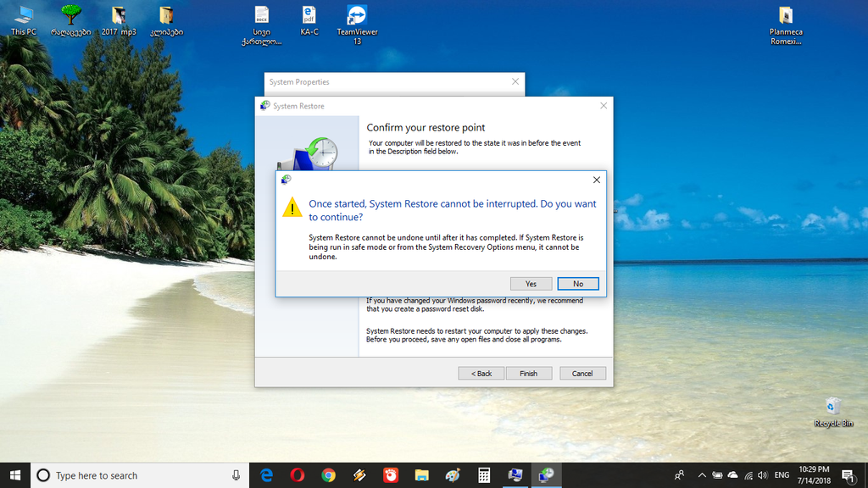Open the Wi-Fi network tray icon
868x488 pixels.
pos(748,475)
